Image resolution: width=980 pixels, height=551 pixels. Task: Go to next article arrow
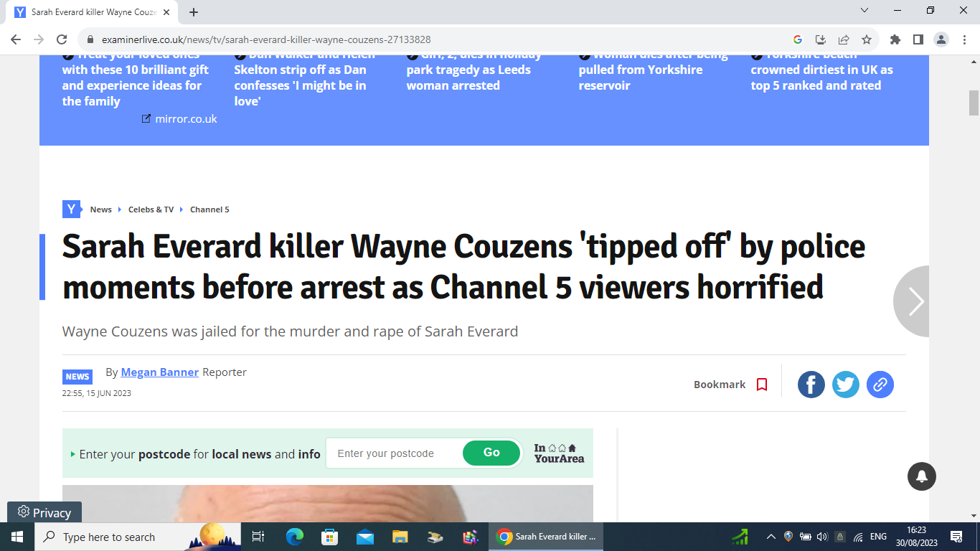pos(913,301)
